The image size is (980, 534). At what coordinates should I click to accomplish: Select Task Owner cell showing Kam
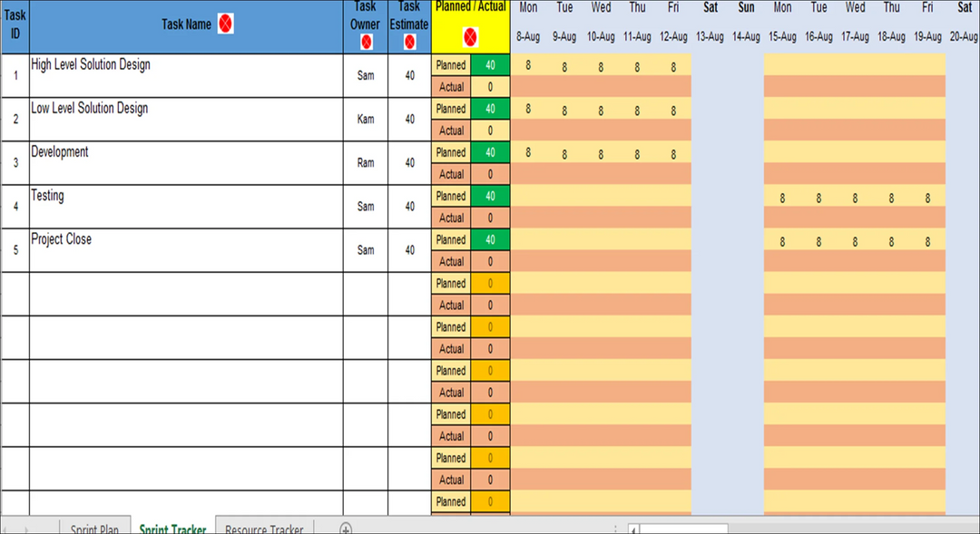point(365,120)
